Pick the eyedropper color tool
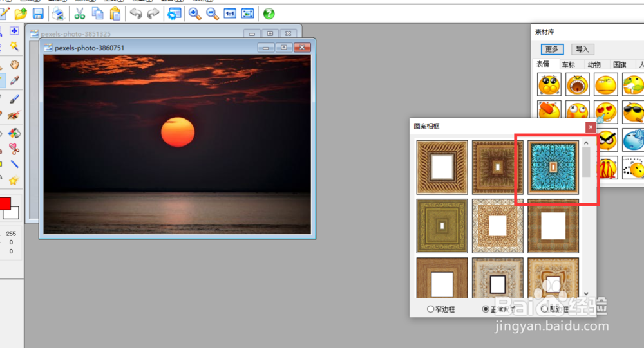This screenshot has width=644, height=348. [x=14, y=80]
